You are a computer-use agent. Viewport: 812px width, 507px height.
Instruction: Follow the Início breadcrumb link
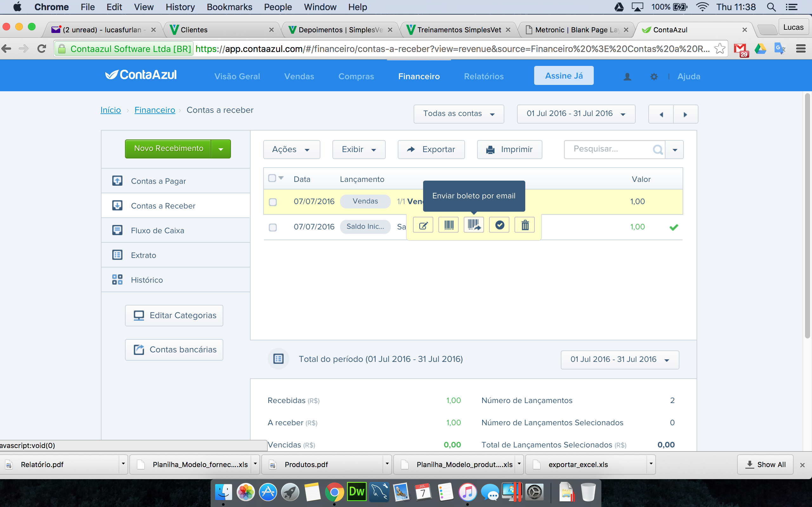[111, 110]
